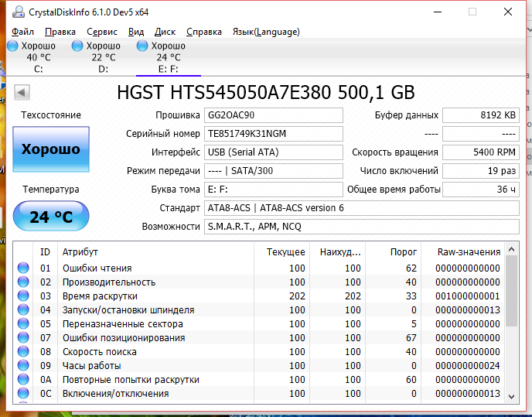Viewport: 532px width, 417px height.
Task: Select the Скорость поиска row text
Action: [100, 352]
